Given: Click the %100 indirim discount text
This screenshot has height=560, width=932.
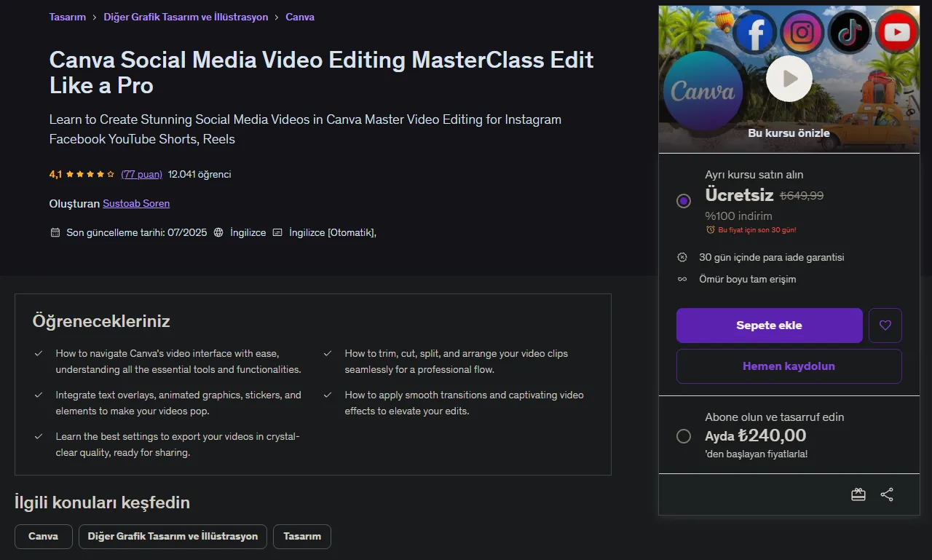Looking at the screenshot, I should coord(738,216).
